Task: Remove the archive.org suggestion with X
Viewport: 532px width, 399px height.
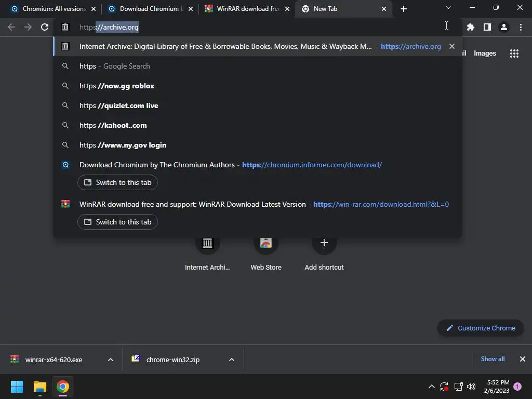Action: pyautogui.click(x=452, y=46)
